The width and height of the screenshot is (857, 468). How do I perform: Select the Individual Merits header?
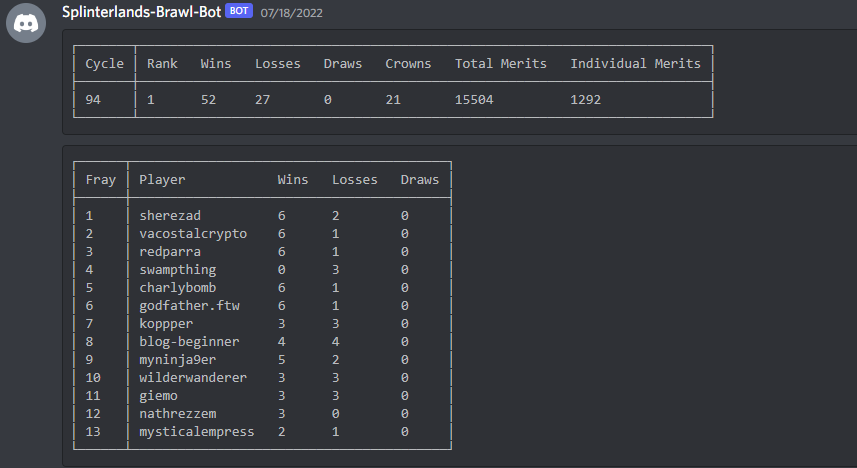636,63
